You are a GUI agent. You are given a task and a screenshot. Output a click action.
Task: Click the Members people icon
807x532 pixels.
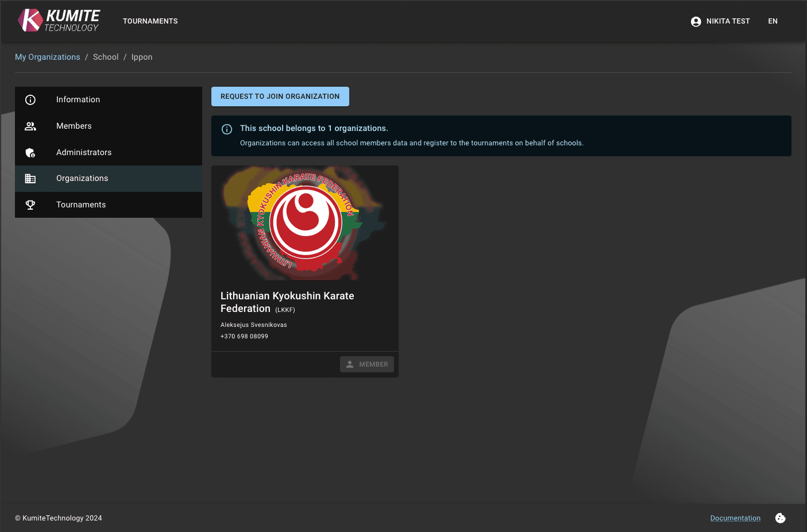tap(30, 126)
